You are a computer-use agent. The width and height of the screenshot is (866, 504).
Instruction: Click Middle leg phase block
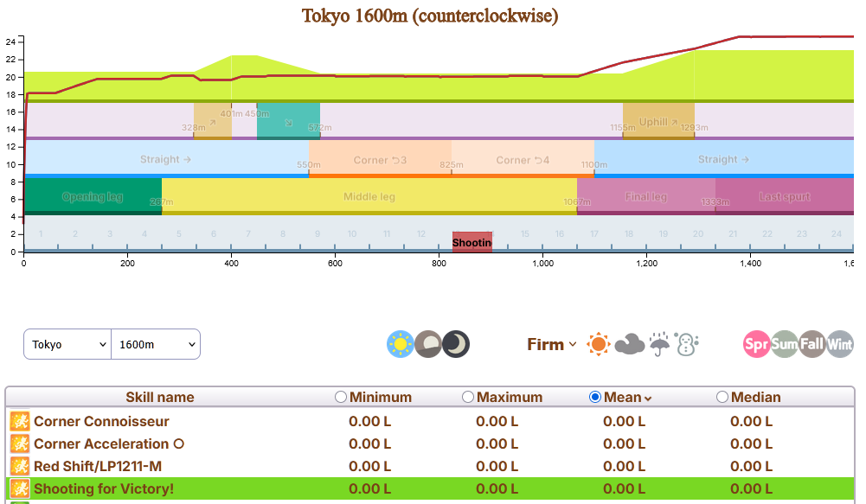coord(369,196)
